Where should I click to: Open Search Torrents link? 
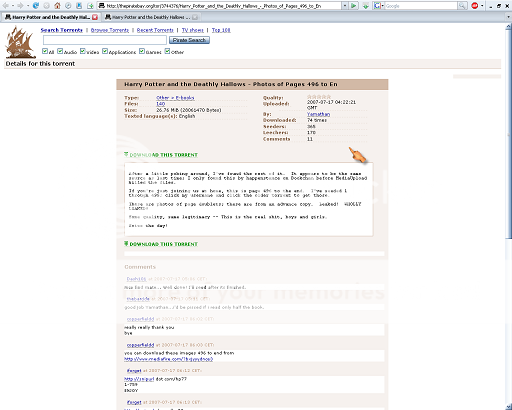pyautogui.click(x=62, y=30)
